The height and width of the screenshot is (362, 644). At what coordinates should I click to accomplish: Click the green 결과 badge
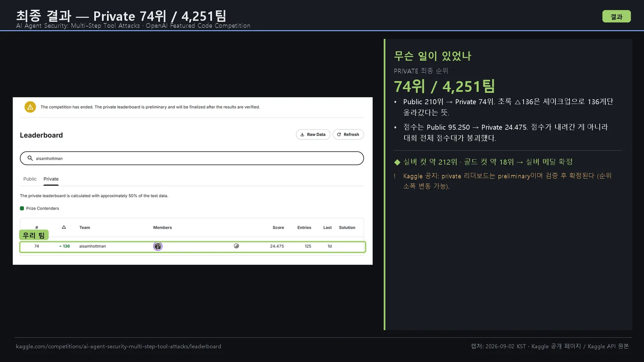click(616, 16)
